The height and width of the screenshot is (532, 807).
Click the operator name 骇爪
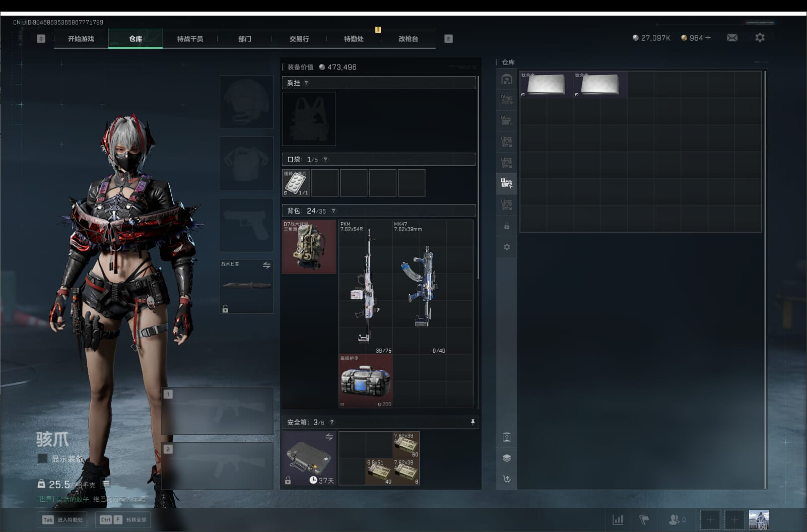(52, 439)
